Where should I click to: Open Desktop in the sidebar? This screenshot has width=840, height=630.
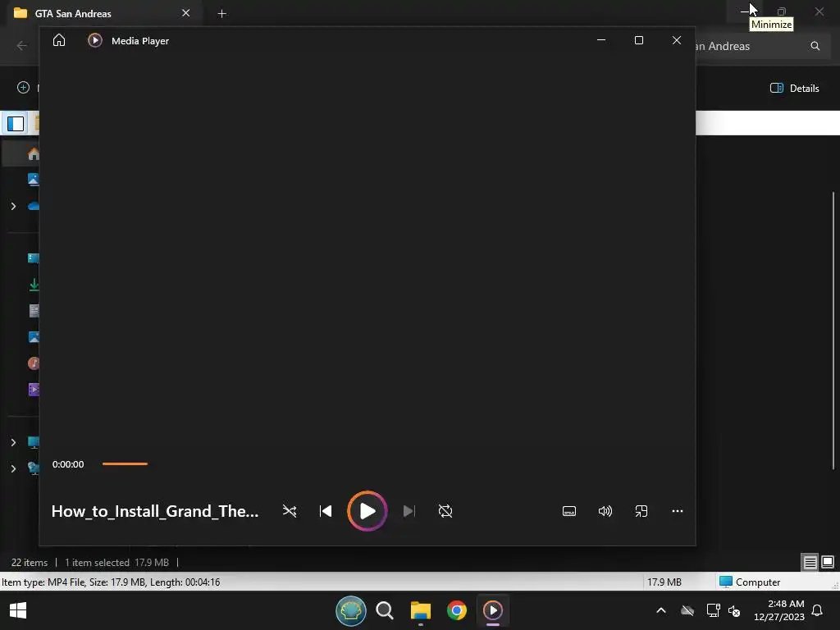[33, 258]
